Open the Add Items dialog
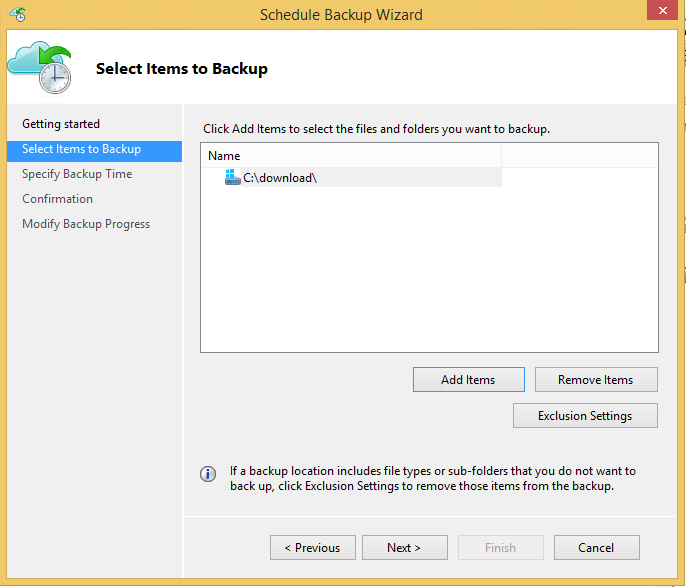The width and height of the screenshot is (686, 587). [469, 380]
